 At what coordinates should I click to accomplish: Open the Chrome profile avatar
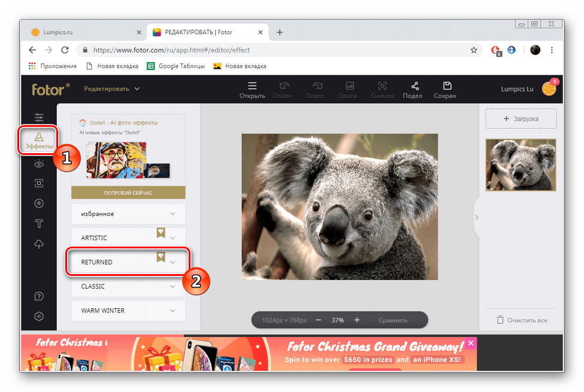[x=535, y=50]
